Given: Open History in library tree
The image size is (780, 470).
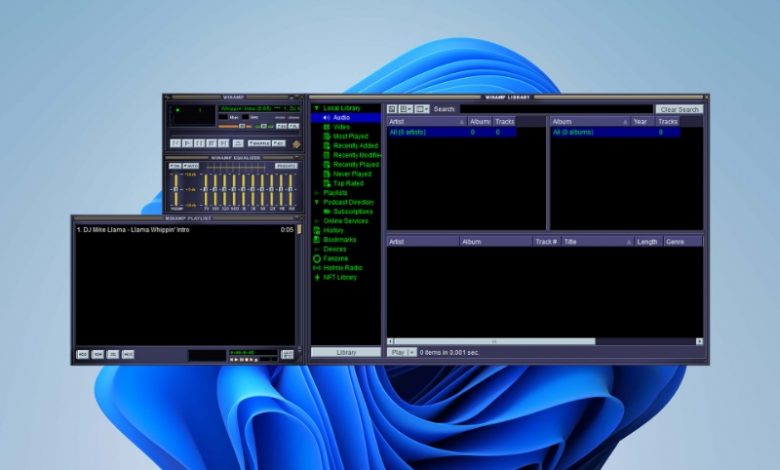Looking at the screenshot, I should (x=333, y=230).
